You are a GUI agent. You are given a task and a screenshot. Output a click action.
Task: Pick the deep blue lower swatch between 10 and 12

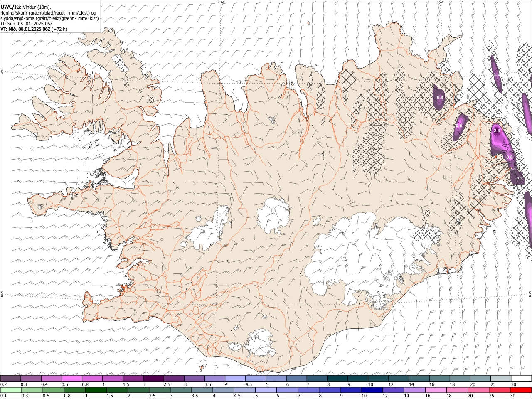pyautogui.click(x=372, y=390)
